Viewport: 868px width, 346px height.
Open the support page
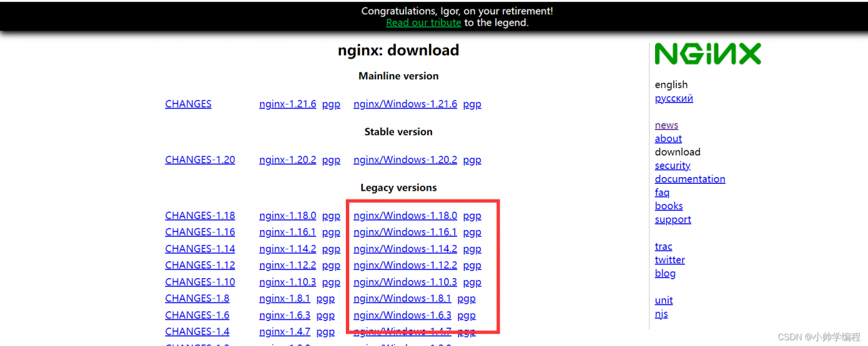673,220
